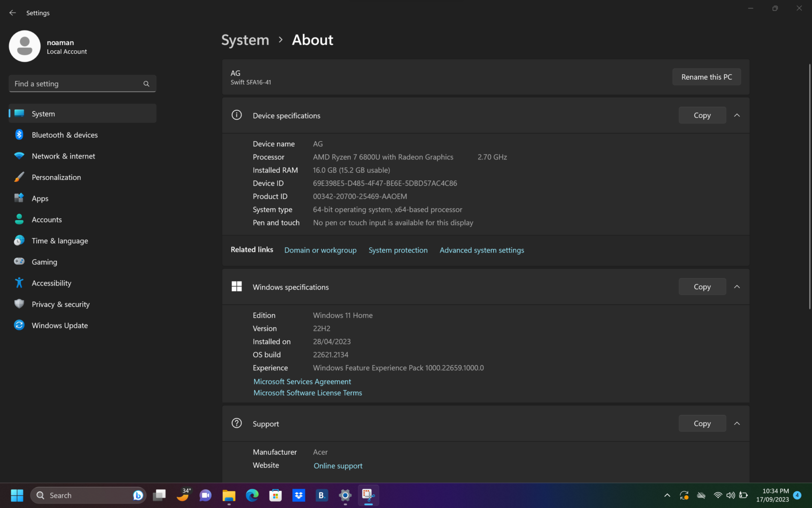Viewport: 812px width, 508px height.
Task: Open the Windows Update page
Action: [83, 325]
